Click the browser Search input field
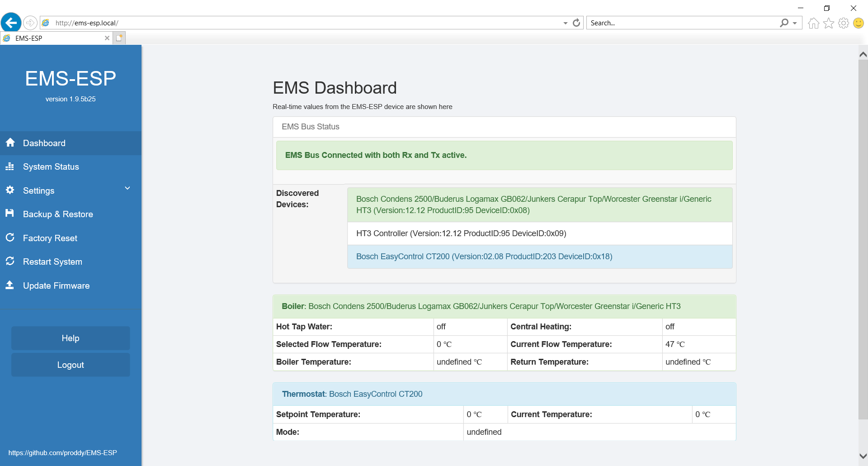This screenshot has height=466, width=868. point(683,23)
